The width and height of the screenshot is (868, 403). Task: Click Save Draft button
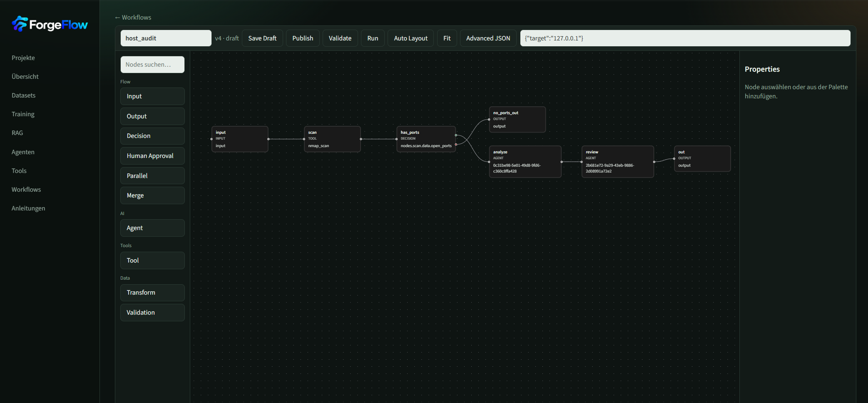pyautogui.click(x=262, y=38)
